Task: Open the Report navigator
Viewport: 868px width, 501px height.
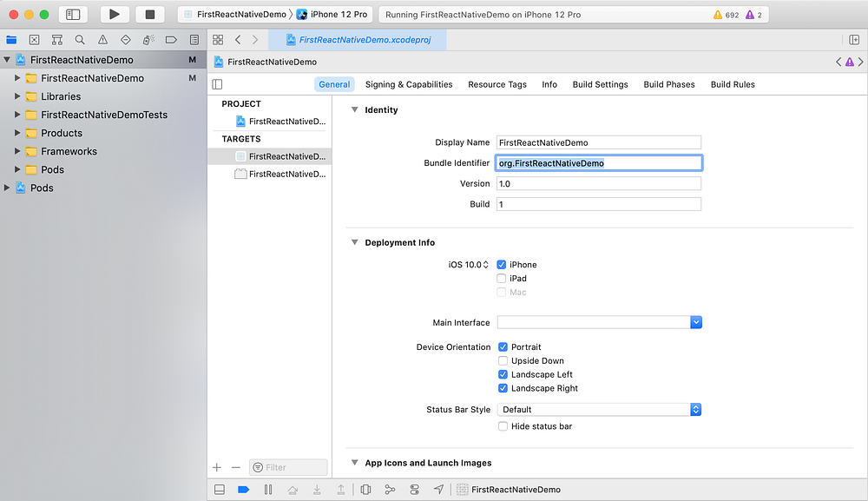Action: click(194, 40)
